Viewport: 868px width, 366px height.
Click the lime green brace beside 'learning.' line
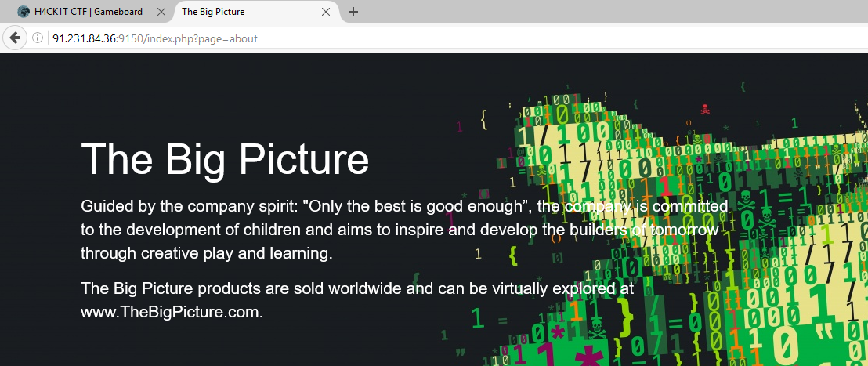(x=513, y=255)
